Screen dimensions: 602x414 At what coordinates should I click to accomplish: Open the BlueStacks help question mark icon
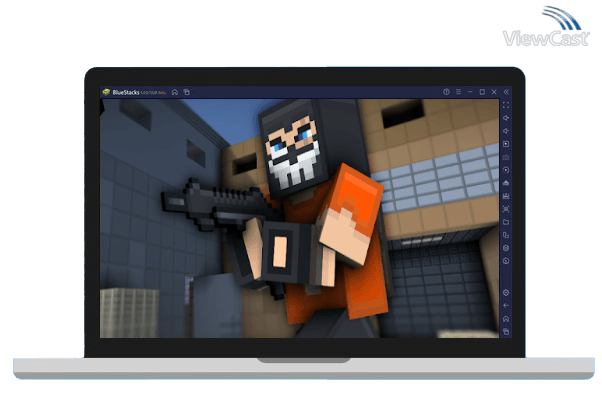pyautogui.click(x=446, y=92)
